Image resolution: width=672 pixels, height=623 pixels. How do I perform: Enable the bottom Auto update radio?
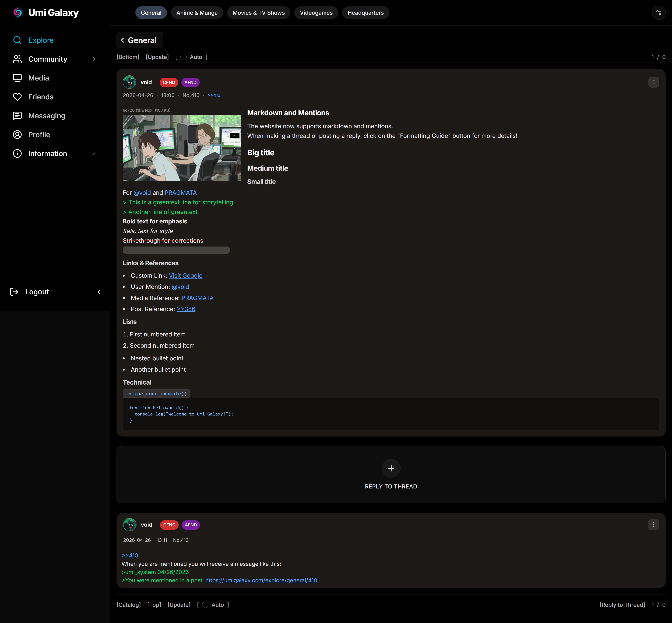(205, 605)
